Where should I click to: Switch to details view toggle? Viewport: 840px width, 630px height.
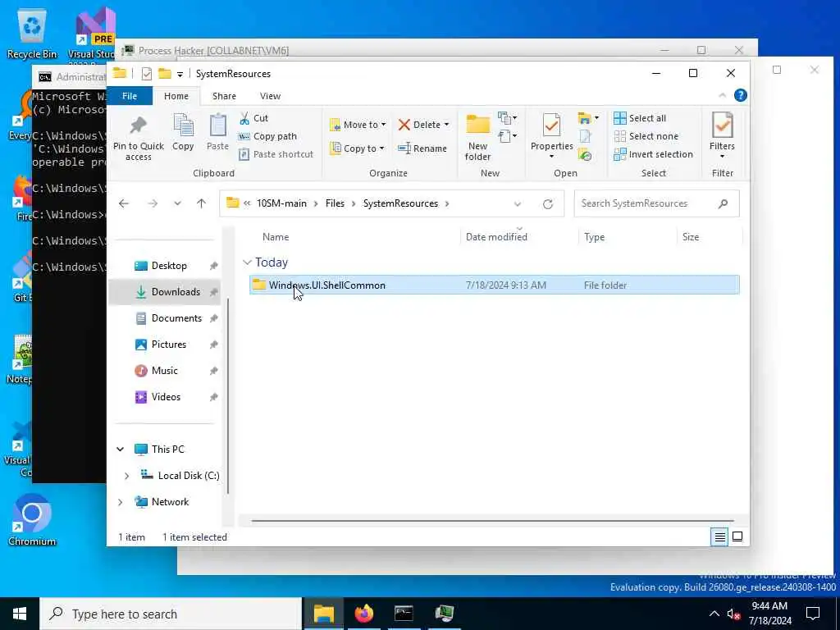[x=719, y=536]
